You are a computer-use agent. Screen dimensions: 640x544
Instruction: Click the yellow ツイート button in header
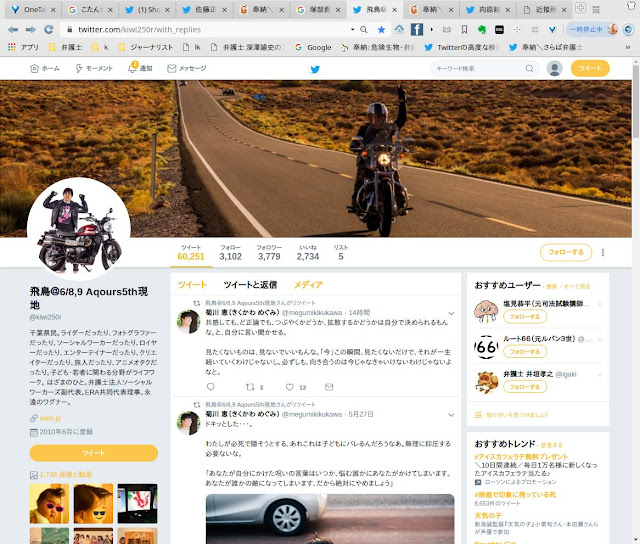click(590, 69)
